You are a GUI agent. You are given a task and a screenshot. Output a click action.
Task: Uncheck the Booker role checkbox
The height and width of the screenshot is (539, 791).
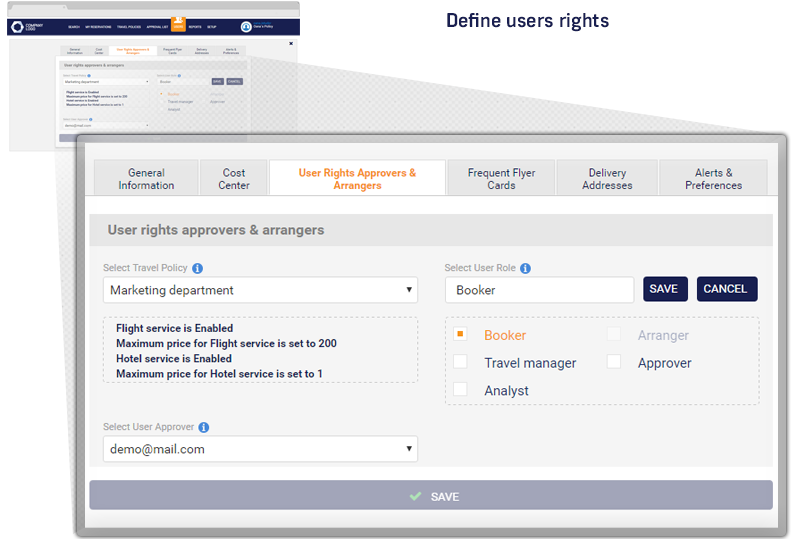tap(460, 335)
